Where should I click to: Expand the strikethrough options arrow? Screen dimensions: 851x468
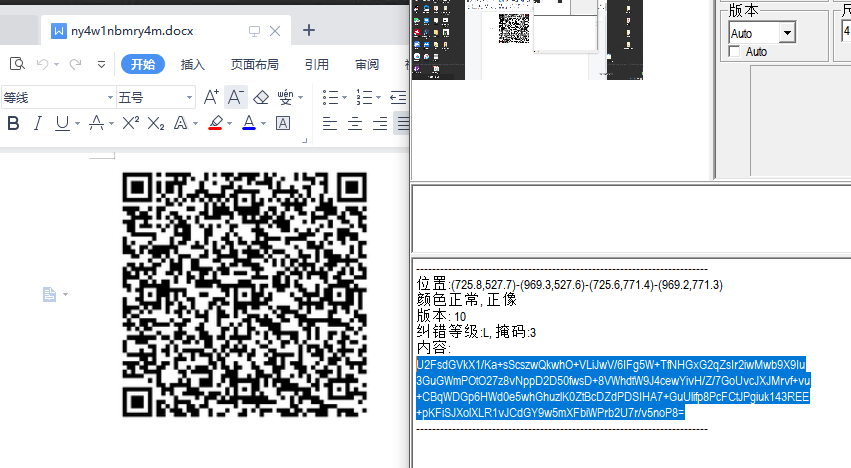point(111,124)
